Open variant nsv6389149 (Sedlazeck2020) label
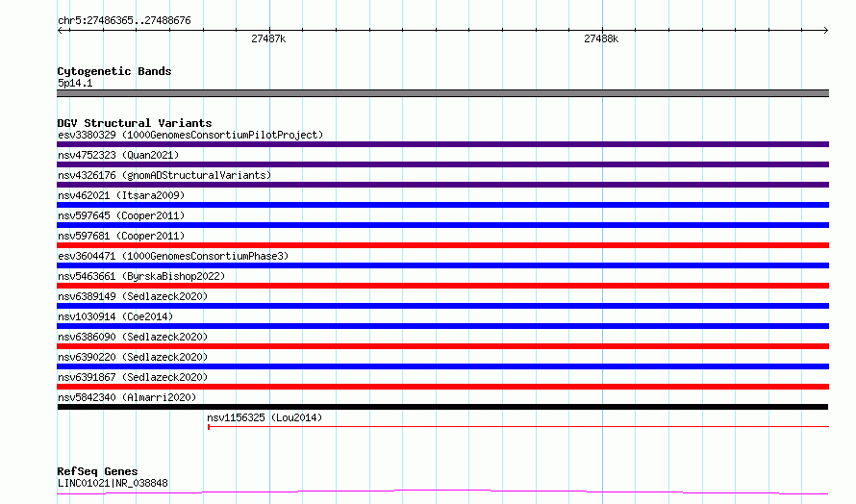The width and height of the screenshot is (856, 504). [x=133, y=296]
